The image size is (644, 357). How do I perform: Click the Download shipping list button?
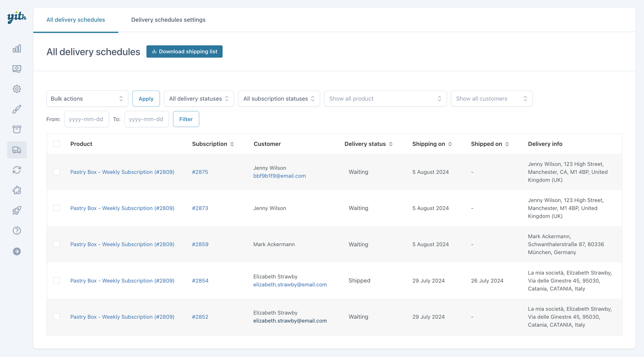click(184, 52)
